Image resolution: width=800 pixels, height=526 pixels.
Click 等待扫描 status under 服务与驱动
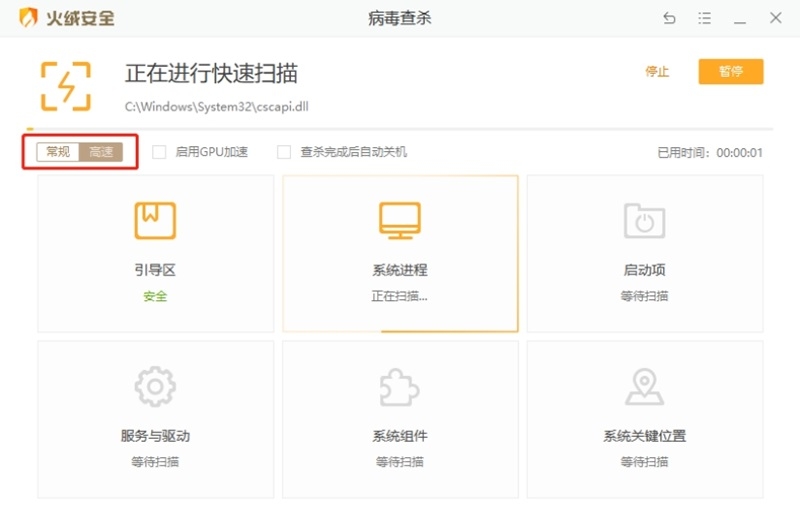tap(155, 462)
